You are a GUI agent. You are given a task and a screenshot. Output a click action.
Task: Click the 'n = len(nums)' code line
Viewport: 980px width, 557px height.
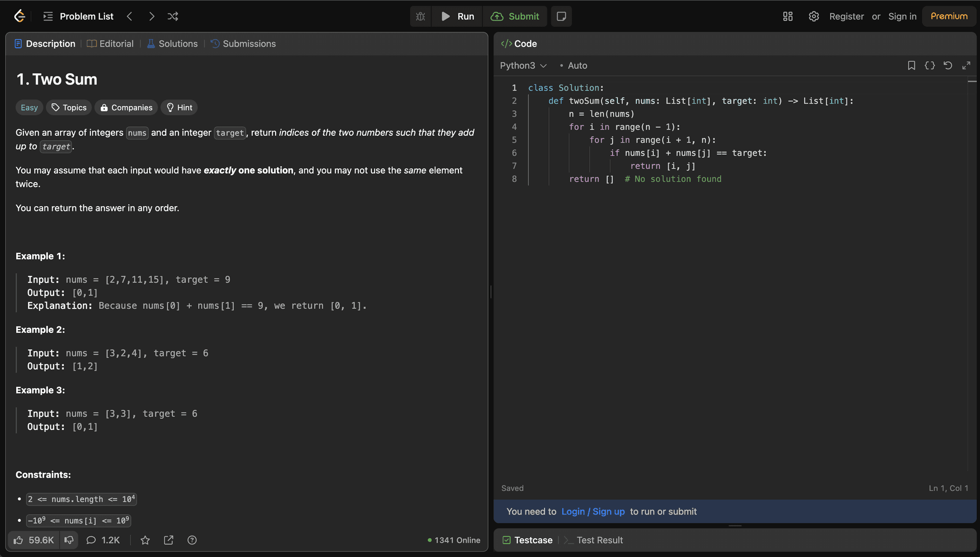[x=601, y=114]
